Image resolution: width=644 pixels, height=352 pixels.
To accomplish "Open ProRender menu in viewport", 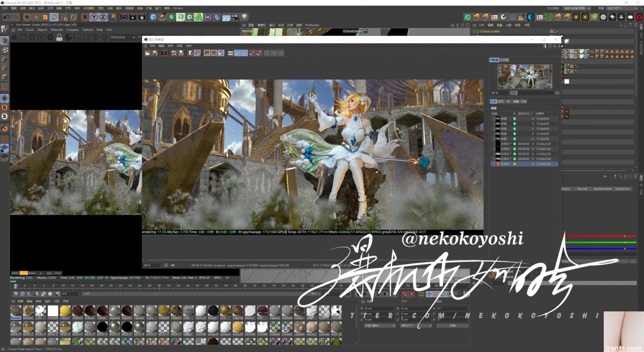I will point(312,25).
